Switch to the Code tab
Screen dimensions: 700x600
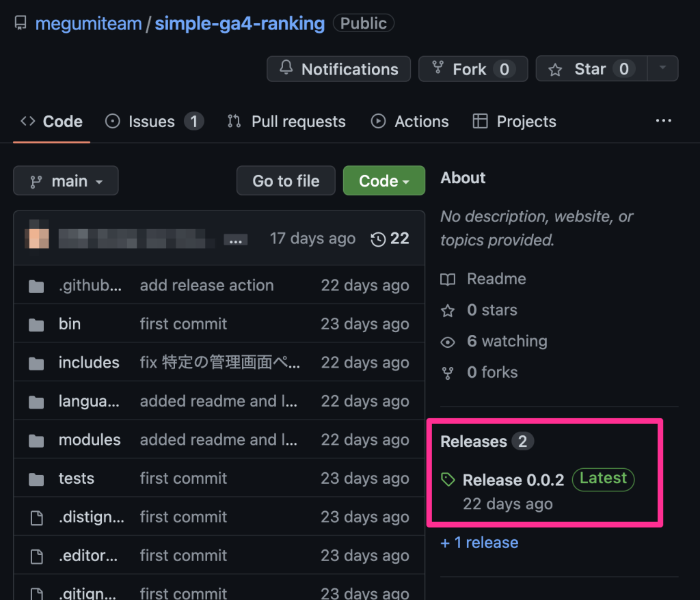click(x=52, y=122)
